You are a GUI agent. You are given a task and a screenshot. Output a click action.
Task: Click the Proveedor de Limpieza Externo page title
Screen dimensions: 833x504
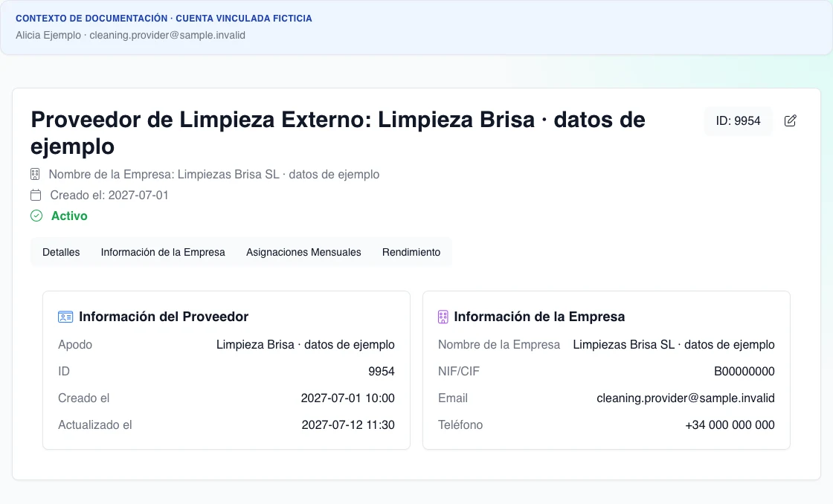[x=338, y=133]
